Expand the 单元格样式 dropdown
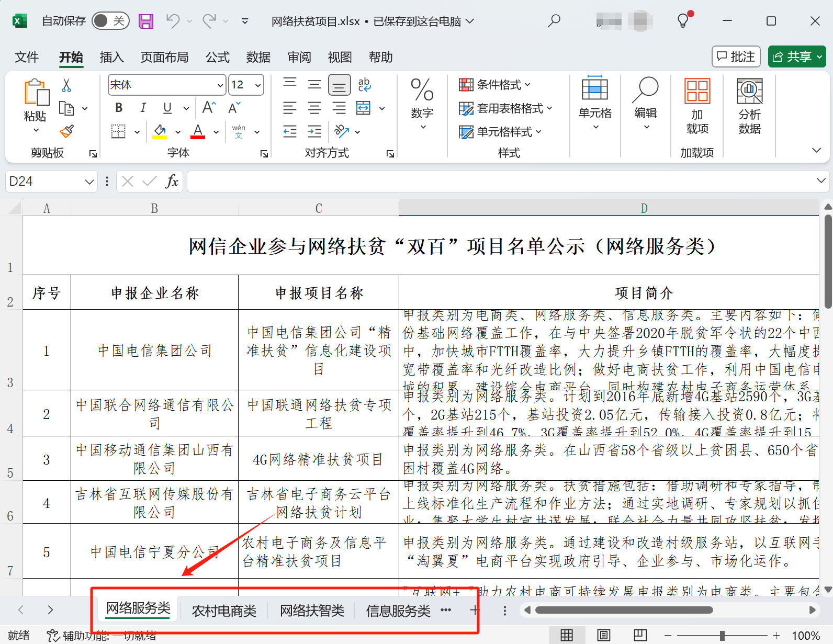Viewport: 833px width, 644px height. point(500,132)
